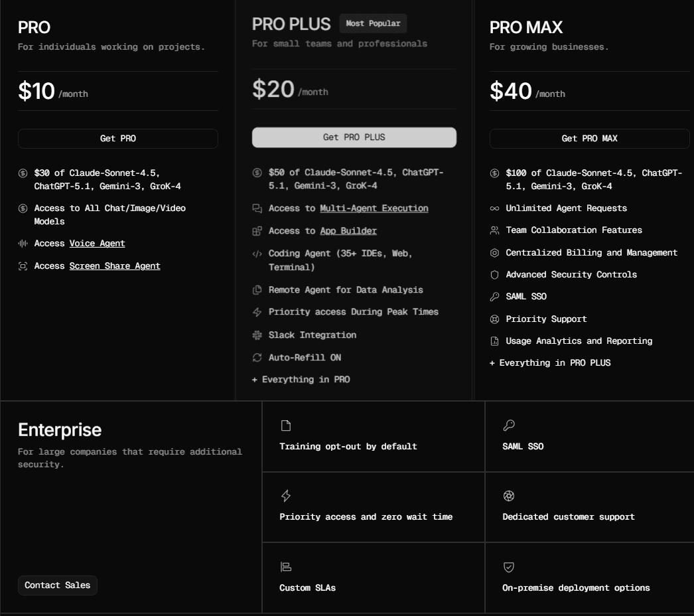Click the Multi-Agent Execution chat icon
Screen dimensions: 694x616
point(257,208)
